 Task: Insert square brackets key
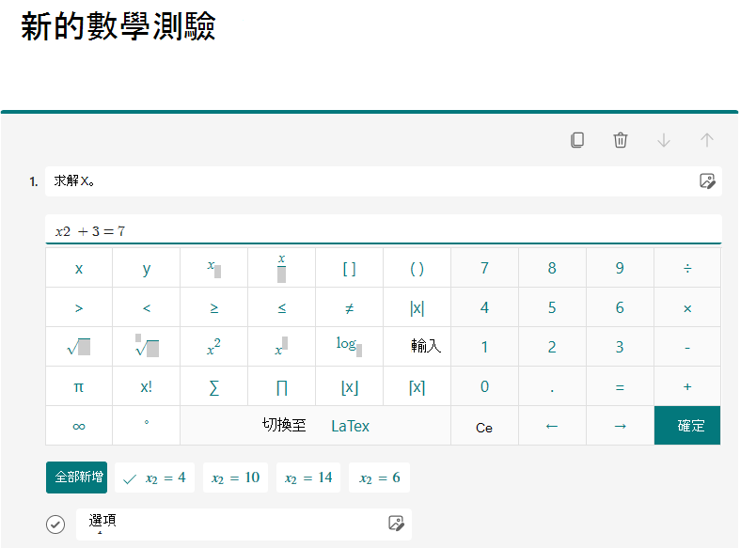(349, 268)
